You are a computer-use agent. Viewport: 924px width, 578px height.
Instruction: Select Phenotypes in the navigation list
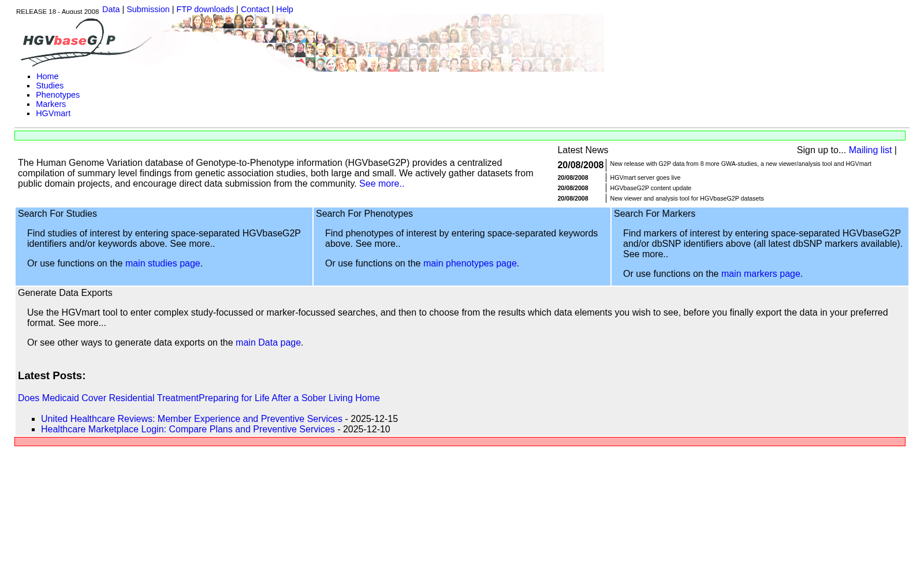click(x=58, y=95)
